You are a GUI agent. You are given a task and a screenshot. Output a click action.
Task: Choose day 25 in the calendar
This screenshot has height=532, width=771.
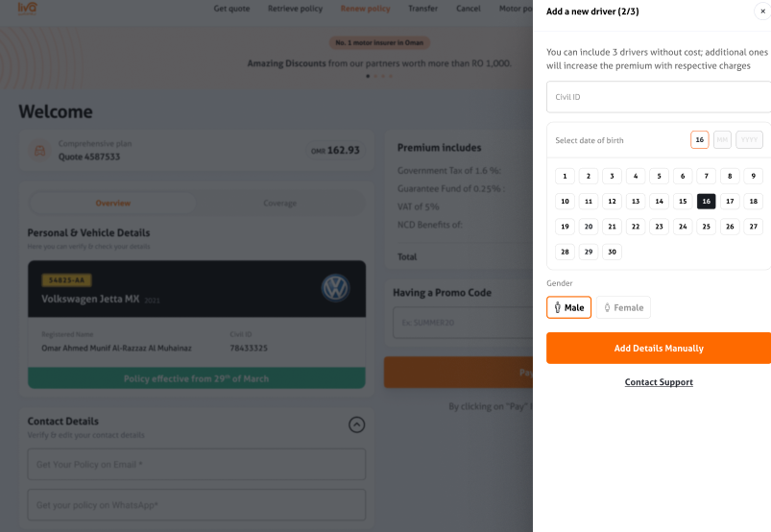(706, 227)
